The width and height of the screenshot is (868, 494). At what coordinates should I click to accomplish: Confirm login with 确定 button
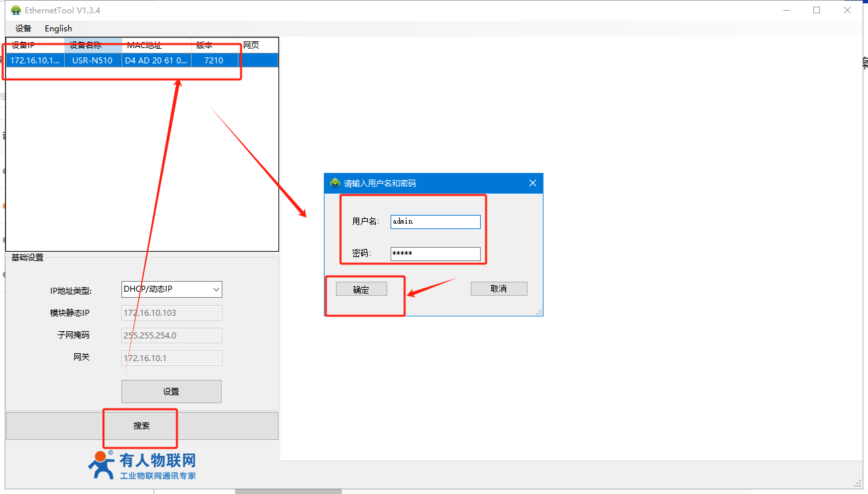coord(361,289)
